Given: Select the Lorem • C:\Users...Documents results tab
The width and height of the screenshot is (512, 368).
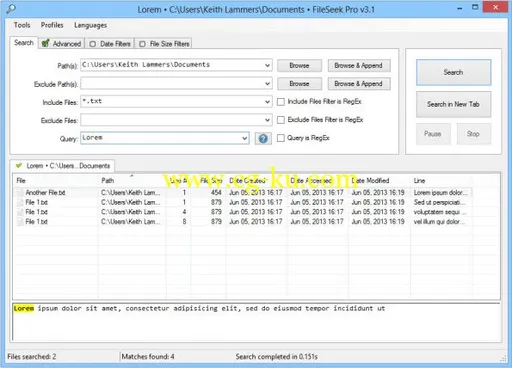Looking at the screenshot, I should pos(63,166).
